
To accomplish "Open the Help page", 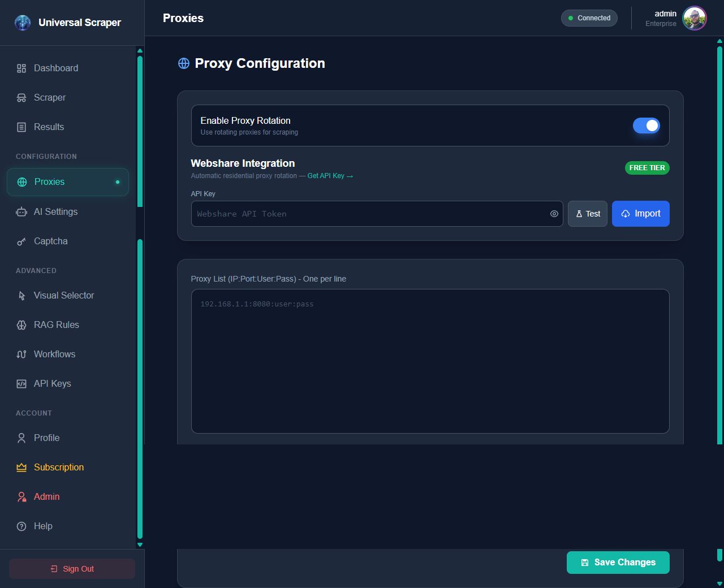I will pyautogui.click(x=68, y=526).
